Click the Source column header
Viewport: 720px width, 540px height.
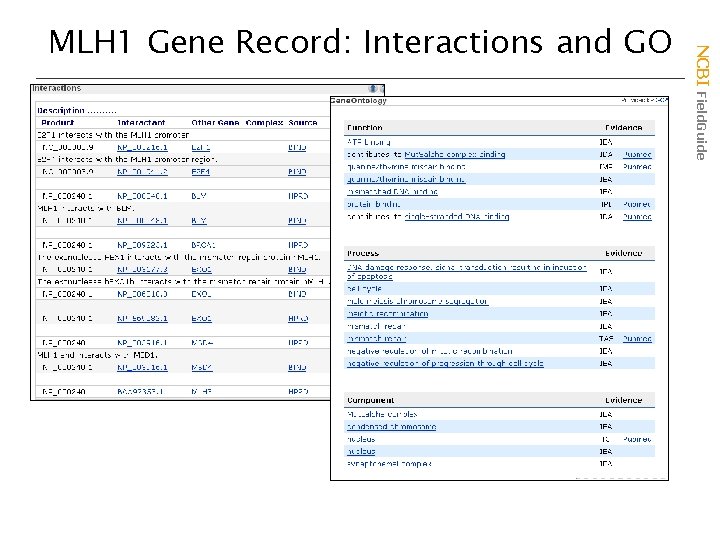(x=303, y=123)
